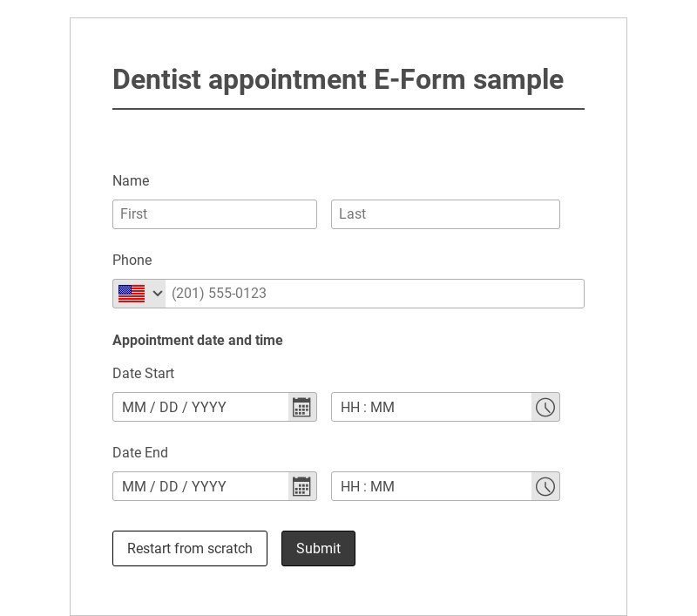Screen dimensions: 697x616
Task: Select the Date End HH:MM time field
Action: click(x=431, y=486)
